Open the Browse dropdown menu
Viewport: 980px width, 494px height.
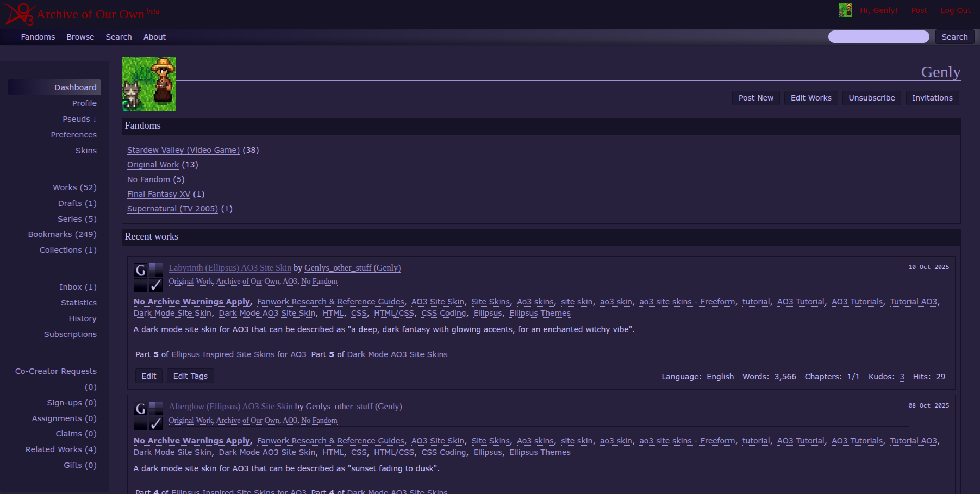(80, 37)
